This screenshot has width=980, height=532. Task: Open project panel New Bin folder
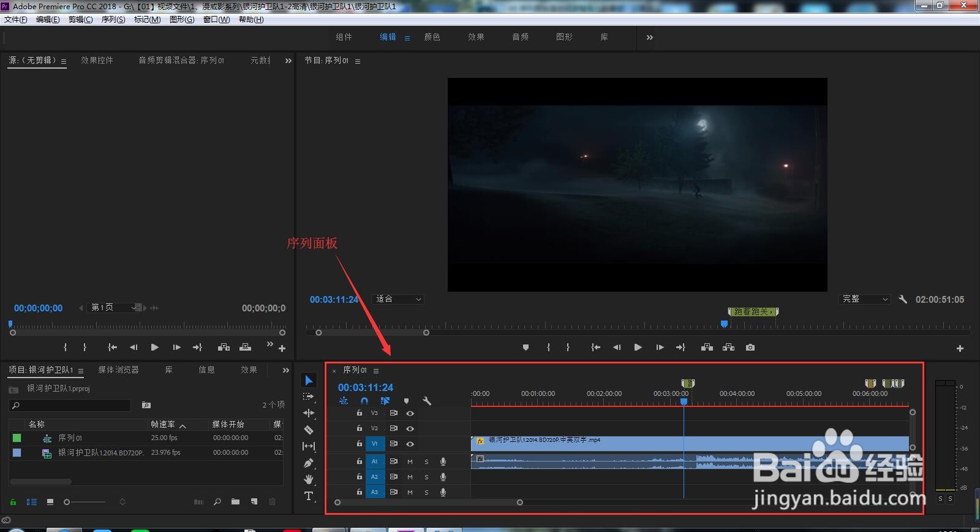coord(235,501)
